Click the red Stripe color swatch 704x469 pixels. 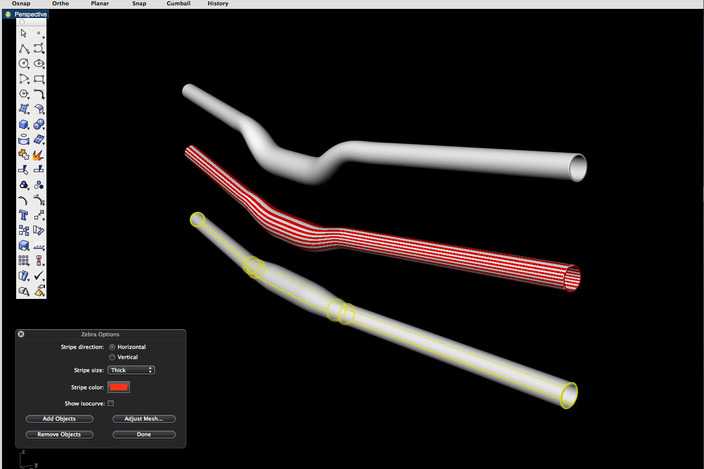pos(119,387)
